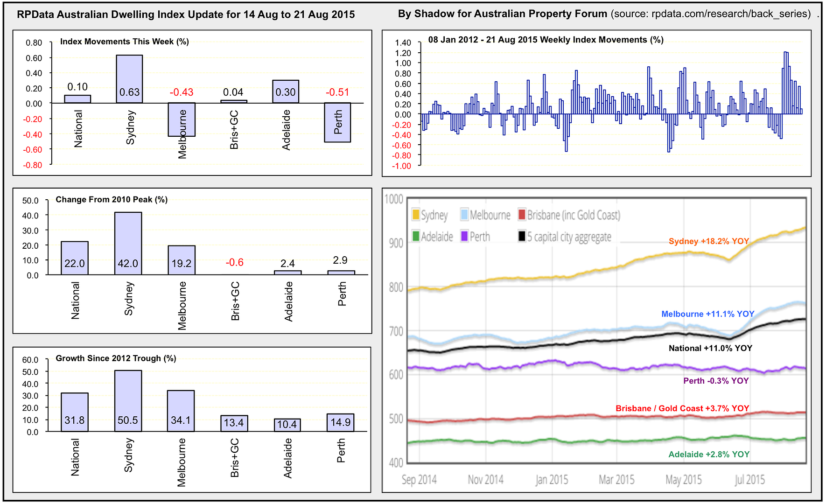Click the Melbourne 34.1 growth since trough bar
The image size is (826, 504).
[181, 411]
